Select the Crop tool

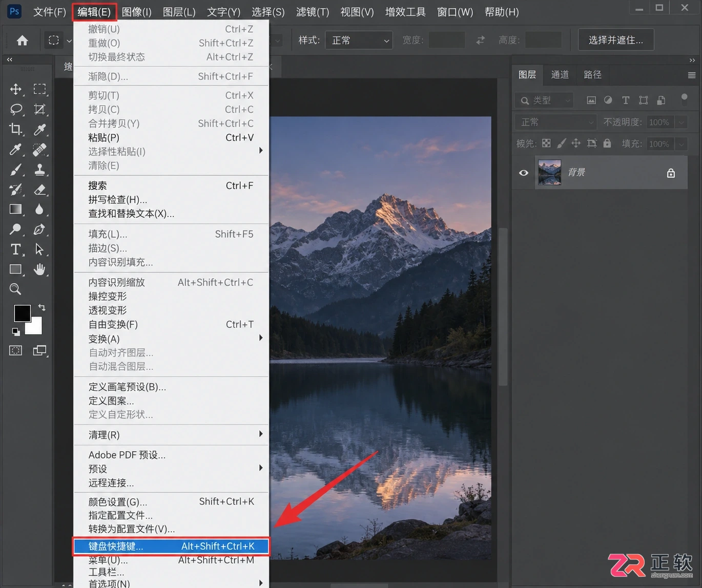coord(16,129)
